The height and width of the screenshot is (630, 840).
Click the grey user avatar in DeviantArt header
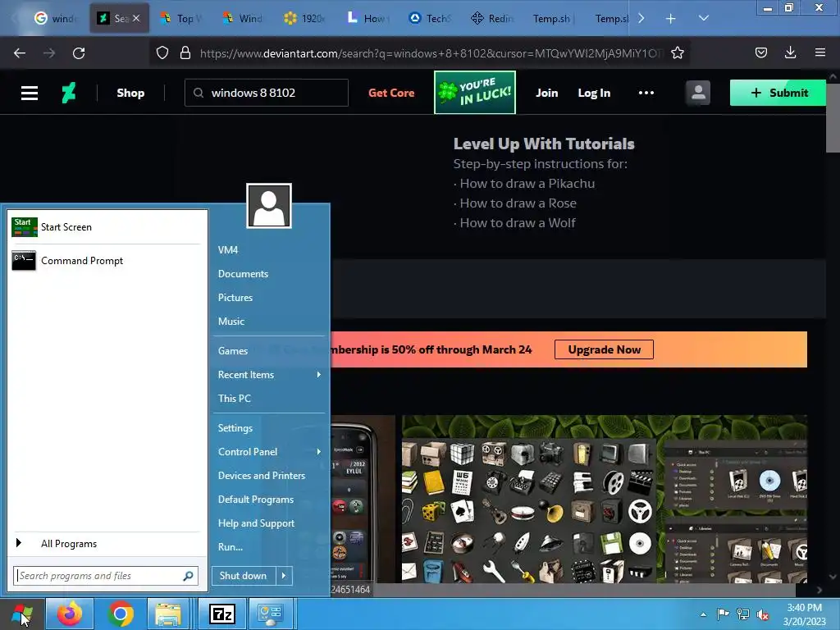698,93
